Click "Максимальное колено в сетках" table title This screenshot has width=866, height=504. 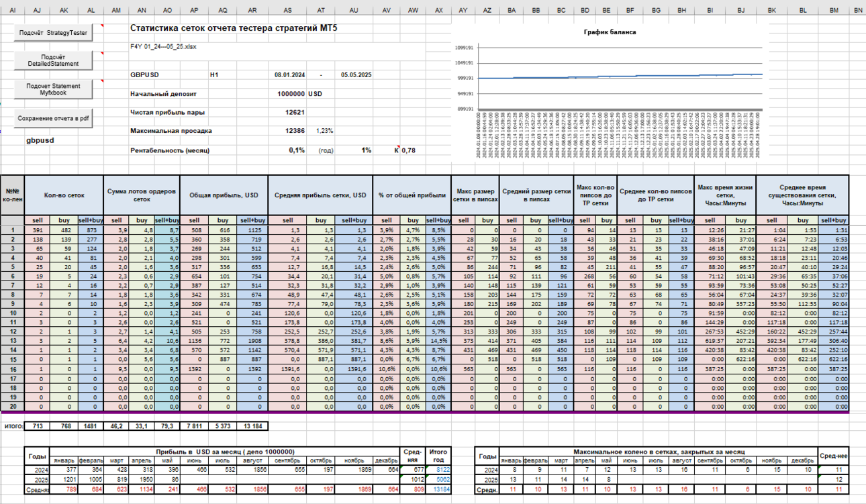661,452
